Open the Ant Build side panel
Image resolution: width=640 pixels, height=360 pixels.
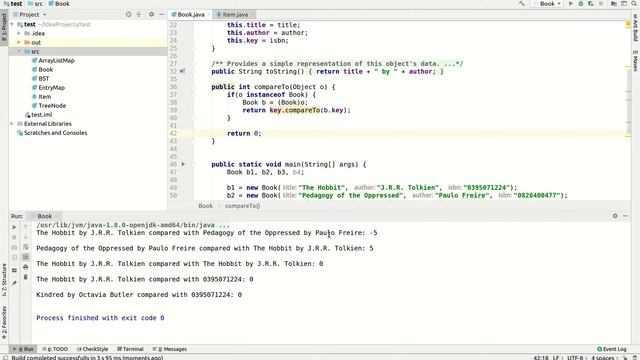(x=636, y=27)
